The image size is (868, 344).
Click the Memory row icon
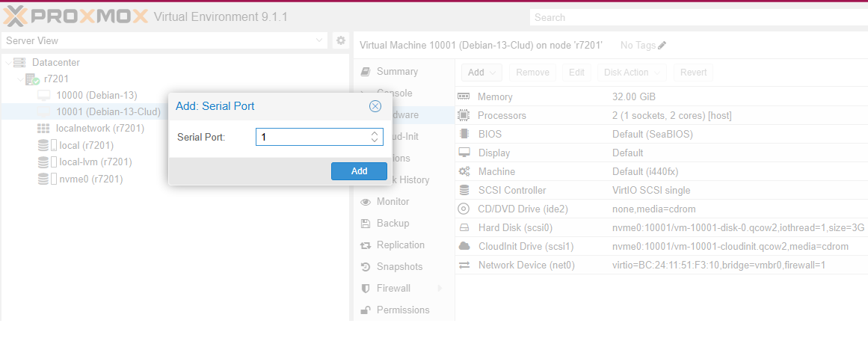click(464, 97)
